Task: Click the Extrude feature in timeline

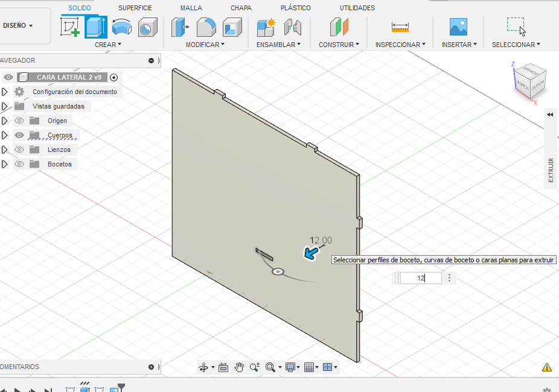Action: pyautogui.click(x=85, y=389)
